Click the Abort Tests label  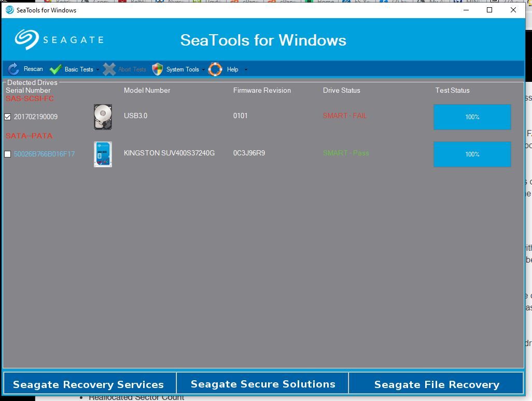pos(132,69)
